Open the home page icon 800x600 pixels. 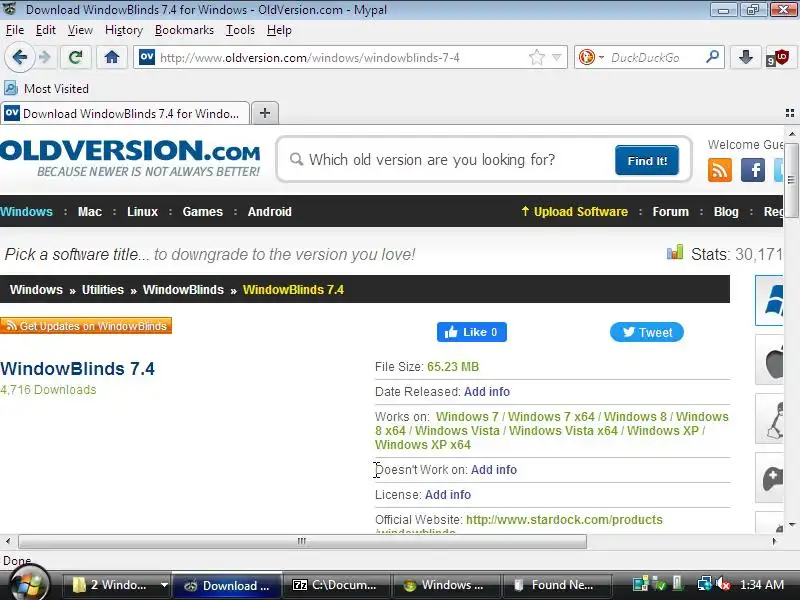[112, 57]
